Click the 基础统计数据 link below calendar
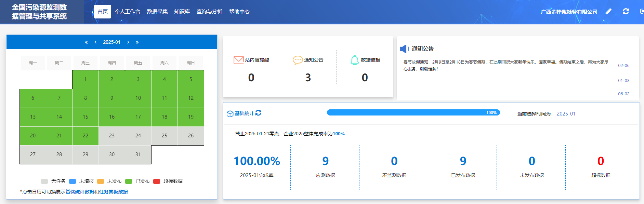 (x=80, y=192)
